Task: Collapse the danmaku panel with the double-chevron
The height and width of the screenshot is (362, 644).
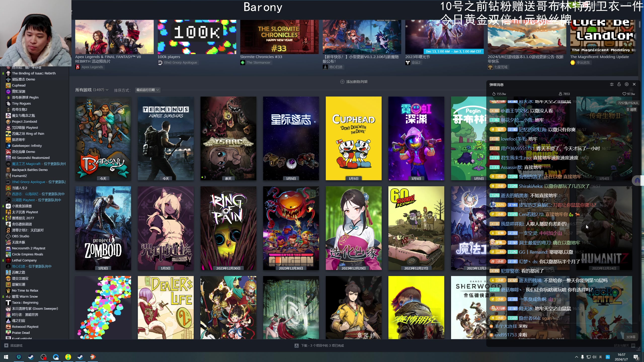Action: pos(631,90)
